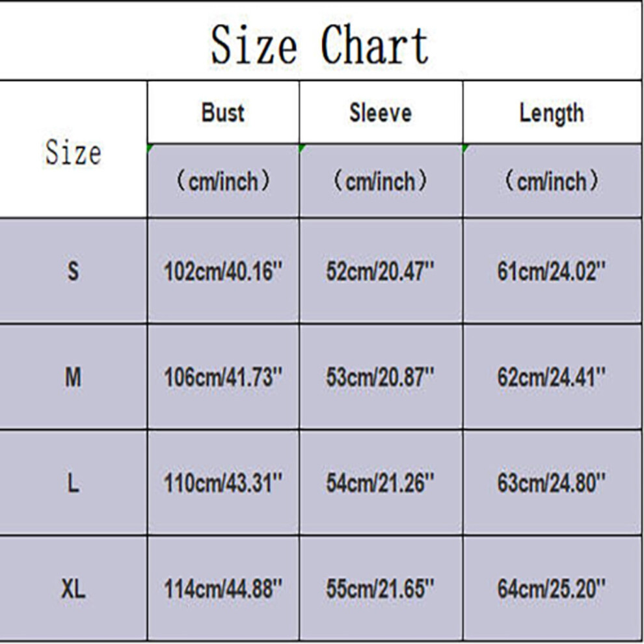Select the Length column header
Image resolution: width=644 pixels, height=644 pixels.
click(552, 112)
